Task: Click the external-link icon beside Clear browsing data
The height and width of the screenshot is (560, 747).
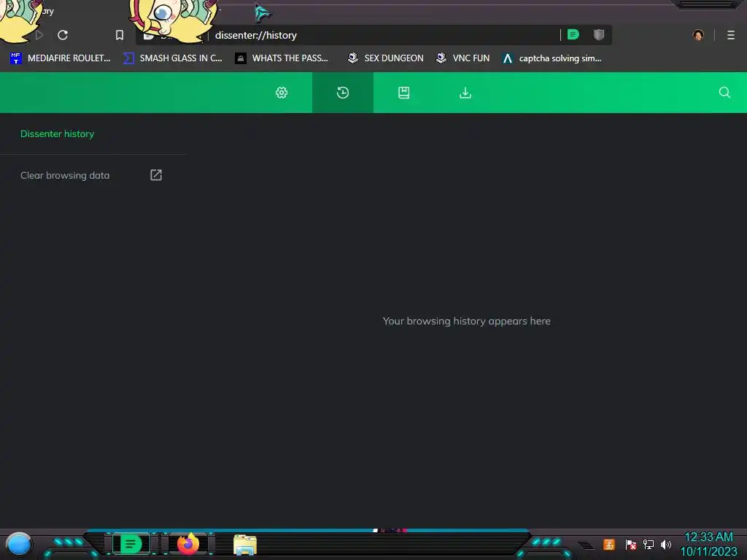Action: click(x=156, y=175)
